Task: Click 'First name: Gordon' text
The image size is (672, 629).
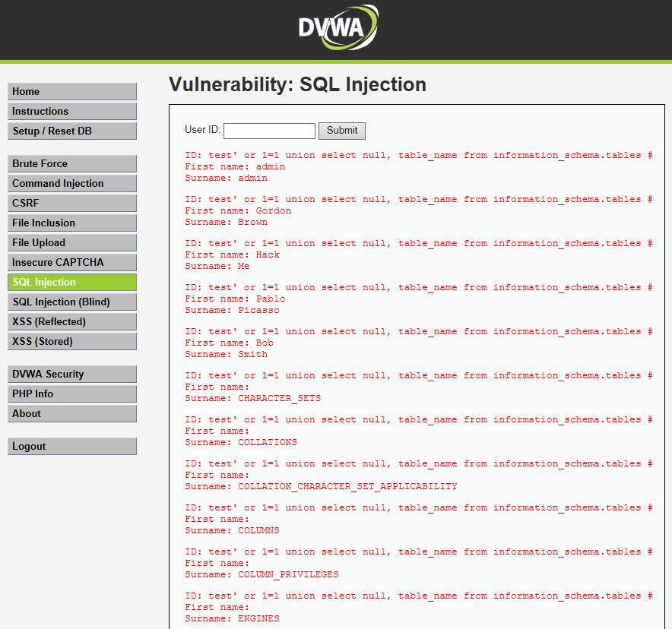Action: [x=238, y=210]
